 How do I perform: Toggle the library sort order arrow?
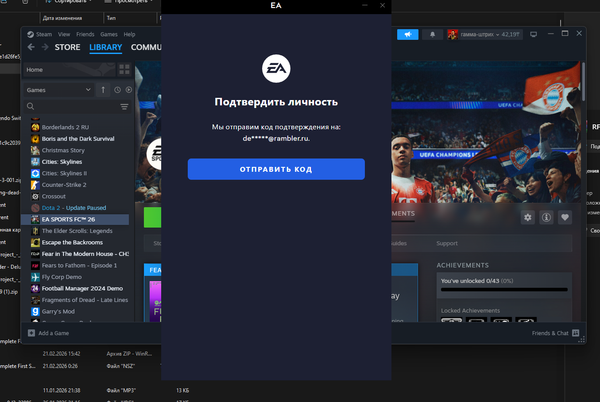102,90
